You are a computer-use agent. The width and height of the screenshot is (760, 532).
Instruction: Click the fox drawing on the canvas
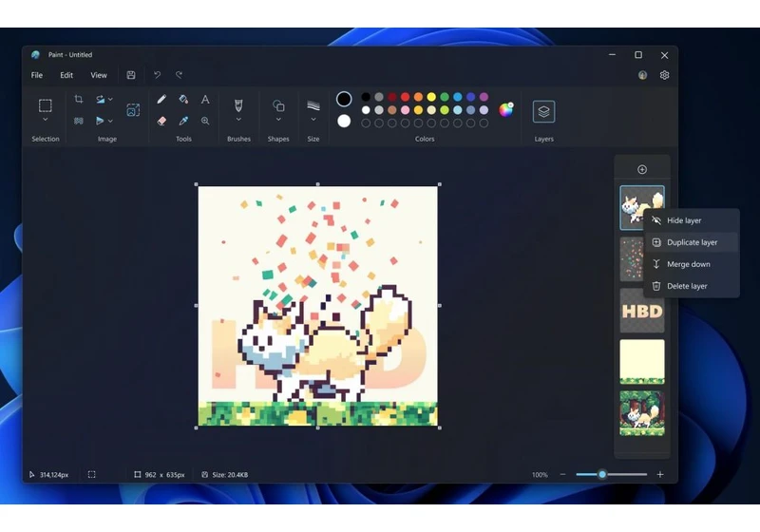325,342
